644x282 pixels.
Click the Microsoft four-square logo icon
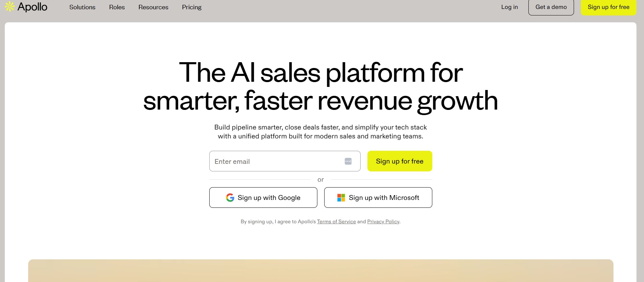tap(341, 198)
